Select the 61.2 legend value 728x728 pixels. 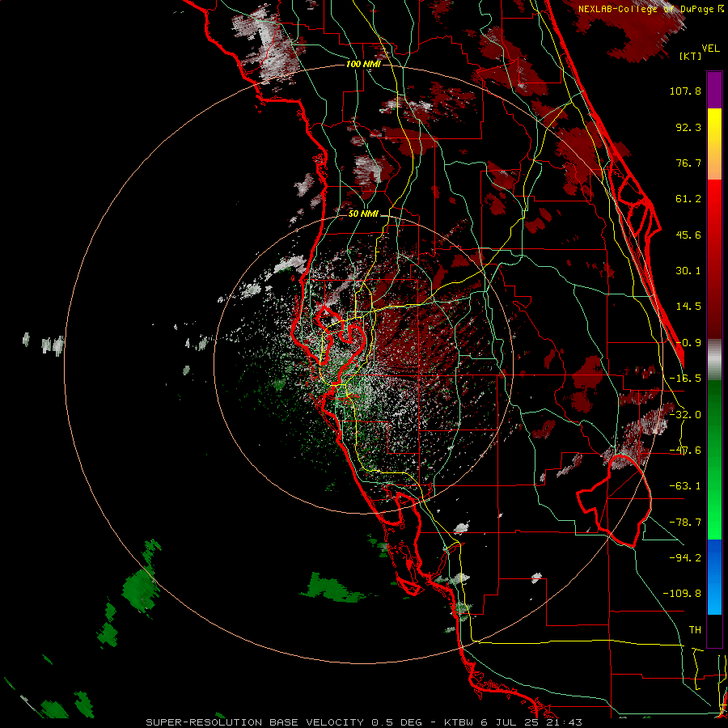point(688,199)
